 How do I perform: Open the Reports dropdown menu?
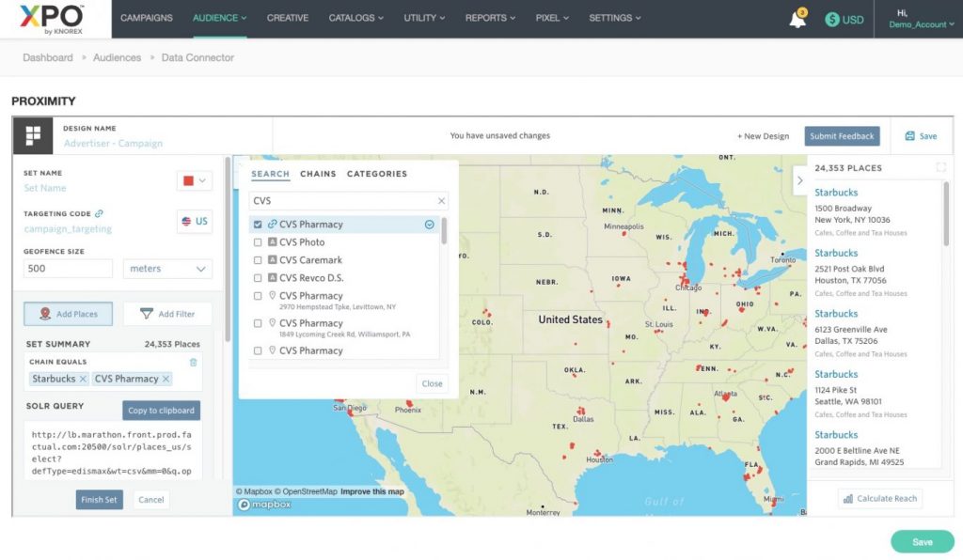(489, 19)
